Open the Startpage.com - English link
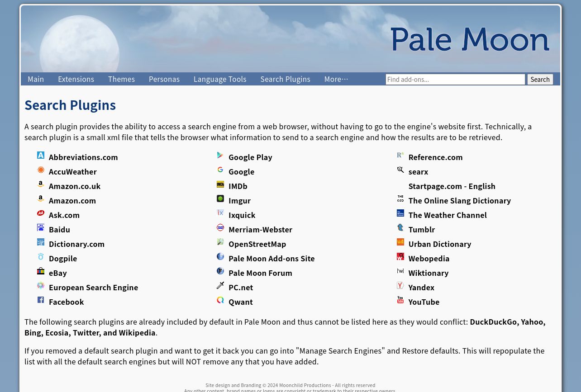Image resolution: width=581 pixels, height=392 pixels. point(452,186)
